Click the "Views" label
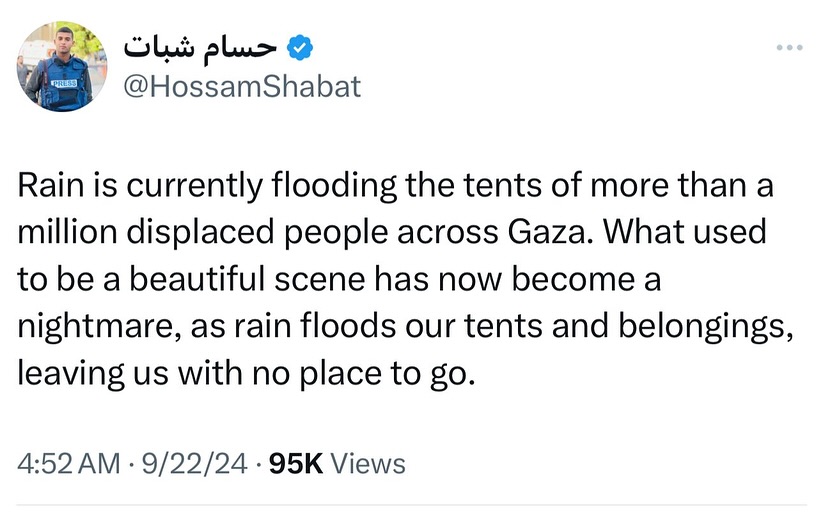 (367, 464)
